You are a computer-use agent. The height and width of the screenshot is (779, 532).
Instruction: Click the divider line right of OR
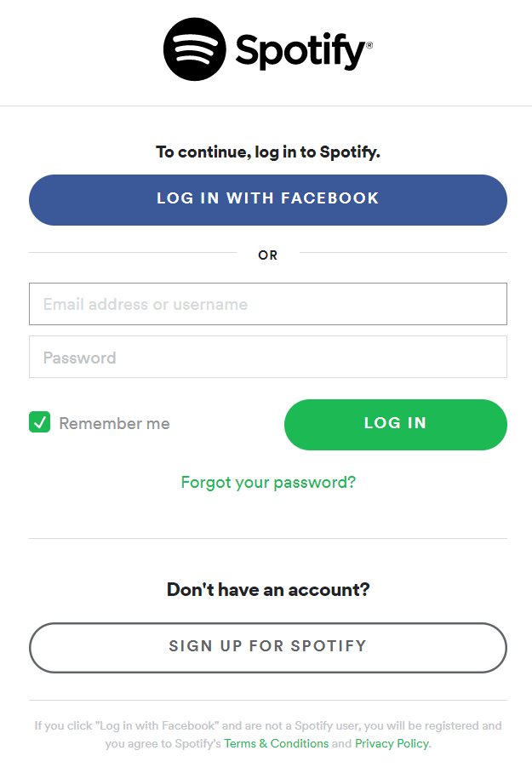click(x=403, y=253)
